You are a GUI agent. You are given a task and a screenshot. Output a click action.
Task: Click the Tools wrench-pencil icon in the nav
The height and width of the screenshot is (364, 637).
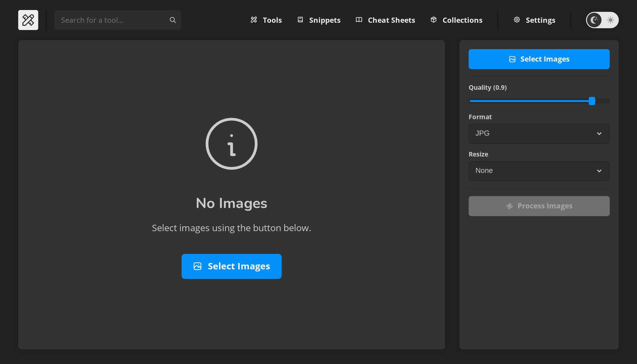(254, 20)
